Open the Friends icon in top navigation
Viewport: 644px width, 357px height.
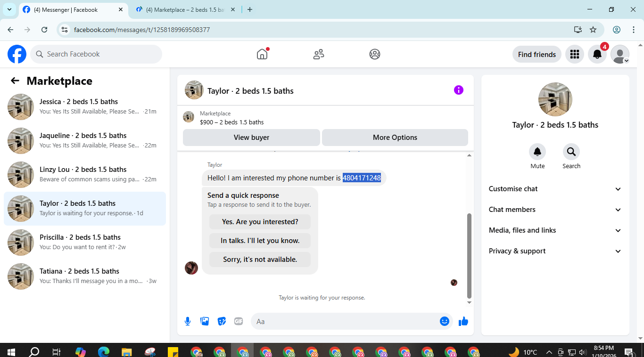[319, 54]
